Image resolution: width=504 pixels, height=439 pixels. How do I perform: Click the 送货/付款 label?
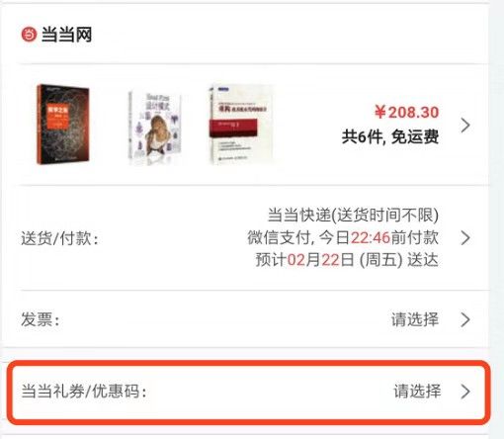pos(59,238)
